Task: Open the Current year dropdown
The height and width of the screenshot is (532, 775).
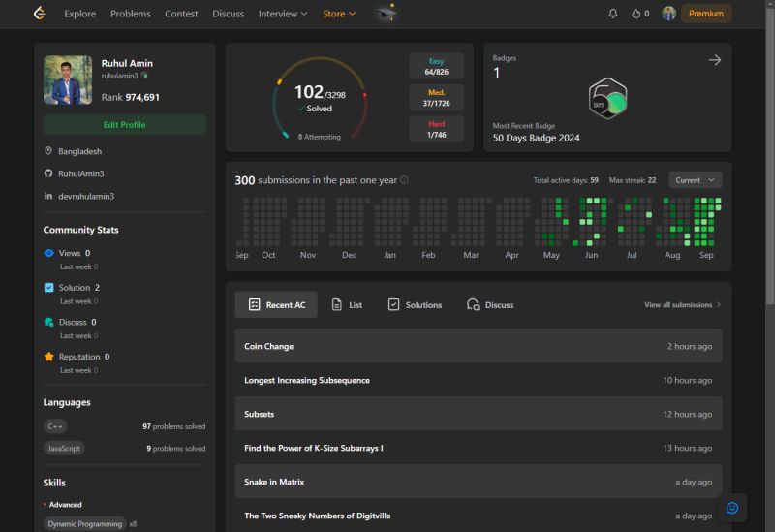Action: click(x=695, y=180)
